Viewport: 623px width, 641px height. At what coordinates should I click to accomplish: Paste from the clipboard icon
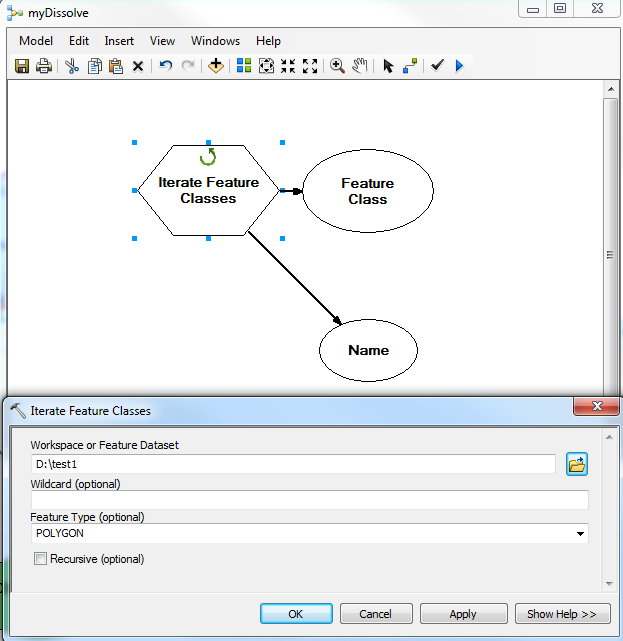click(116, 66)
